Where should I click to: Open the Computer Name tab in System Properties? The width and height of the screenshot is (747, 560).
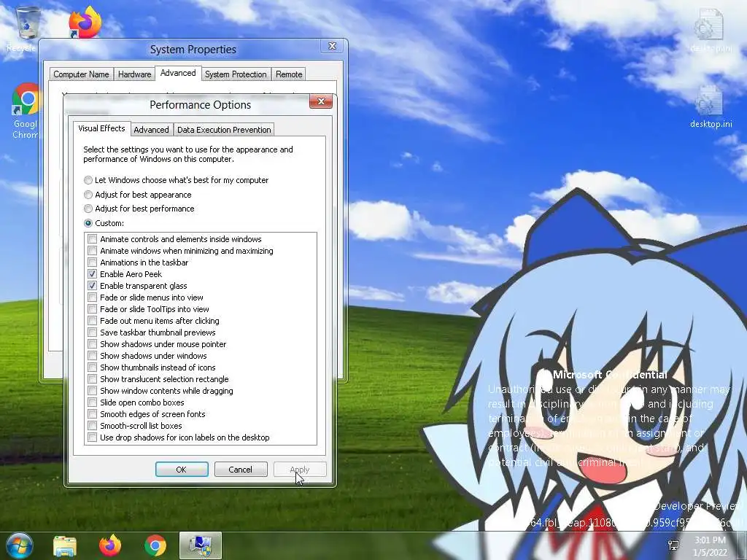point(81,74)
